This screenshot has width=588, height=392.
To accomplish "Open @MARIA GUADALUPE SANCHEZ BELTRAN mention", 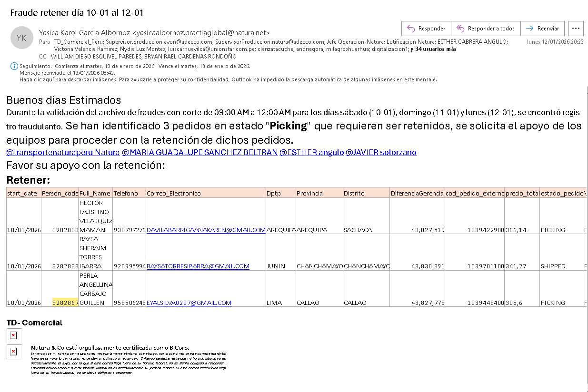I will (x=199, y=152).
